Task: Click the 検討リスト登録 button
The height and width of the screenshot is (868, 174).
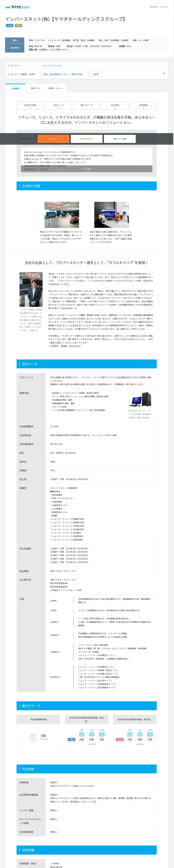Action: point(120,139)
